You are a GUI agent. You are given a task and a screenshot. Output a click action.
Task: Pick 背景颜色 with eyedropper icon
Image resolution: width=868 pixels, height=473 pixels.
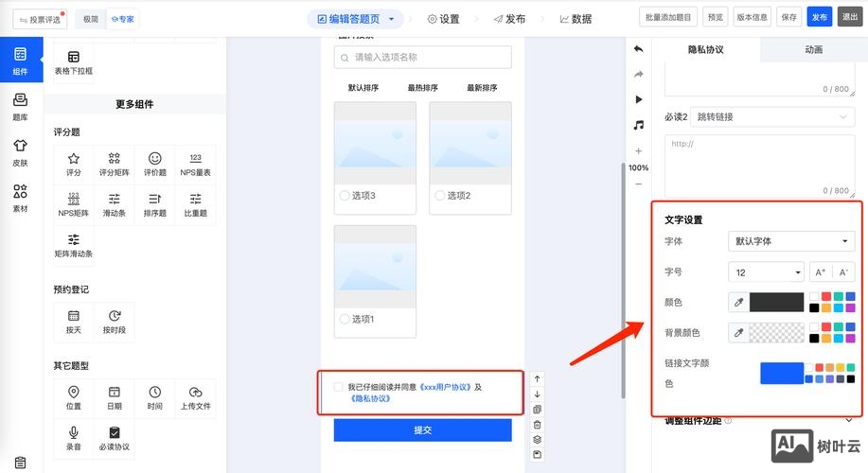point(738,332)
